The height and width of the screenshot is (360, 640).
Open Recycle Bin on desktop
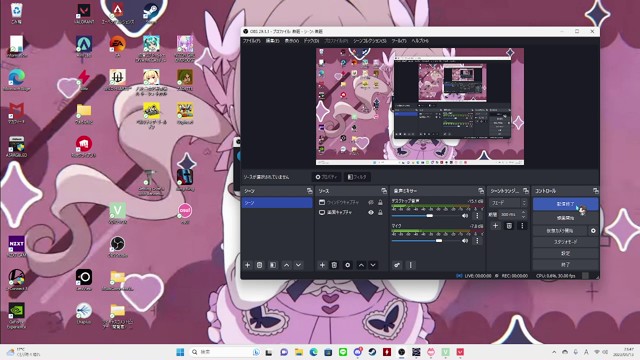pyautogui.click(x=17, y=13)
